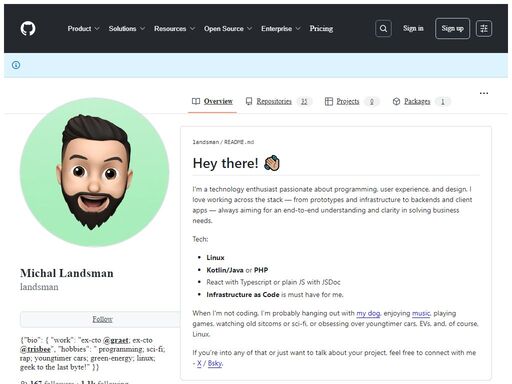Viewport: 512px width, 384px height.
Task: Click the username 'landsman'
Action: click(39, 287)
